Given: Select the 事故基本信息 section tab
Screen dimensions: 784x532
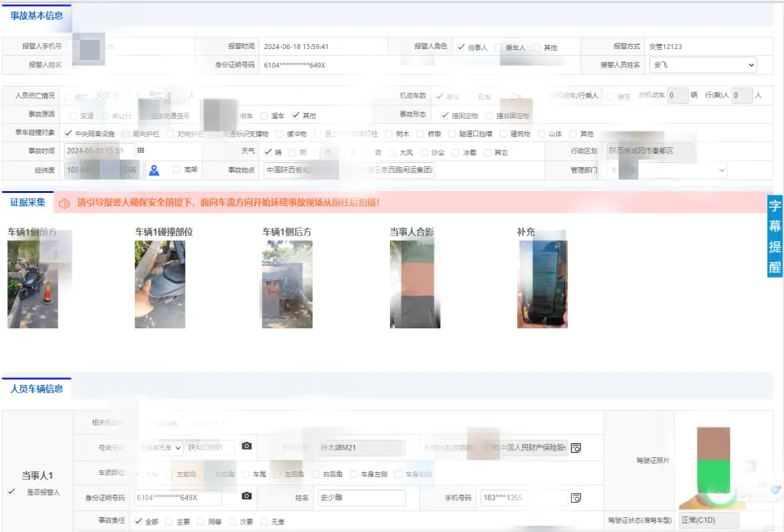Looking at the screenshot, I should click(x=37, y=15).
